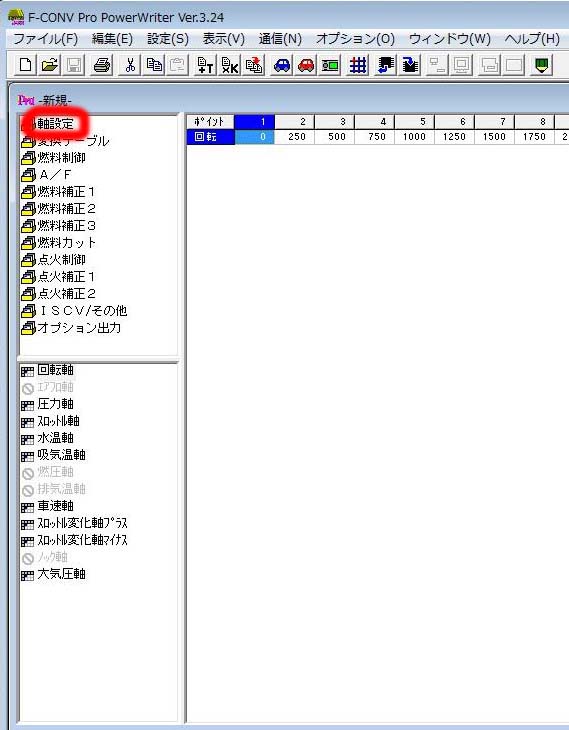Screen dimensions: 569x730
Task: Select the 燃料制御 folder
Action: 54,158
